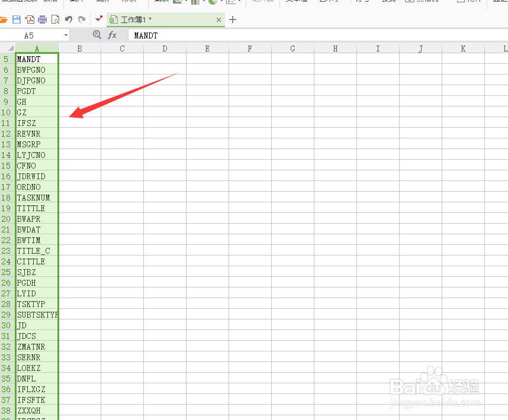Click cell containing IFSZ
This screenshot has width=508, height=420.
point(37,123)
